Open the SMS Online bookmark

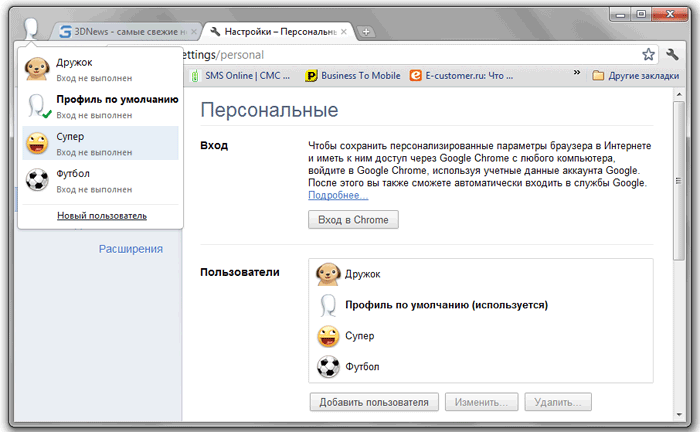(x=241, y=76)
